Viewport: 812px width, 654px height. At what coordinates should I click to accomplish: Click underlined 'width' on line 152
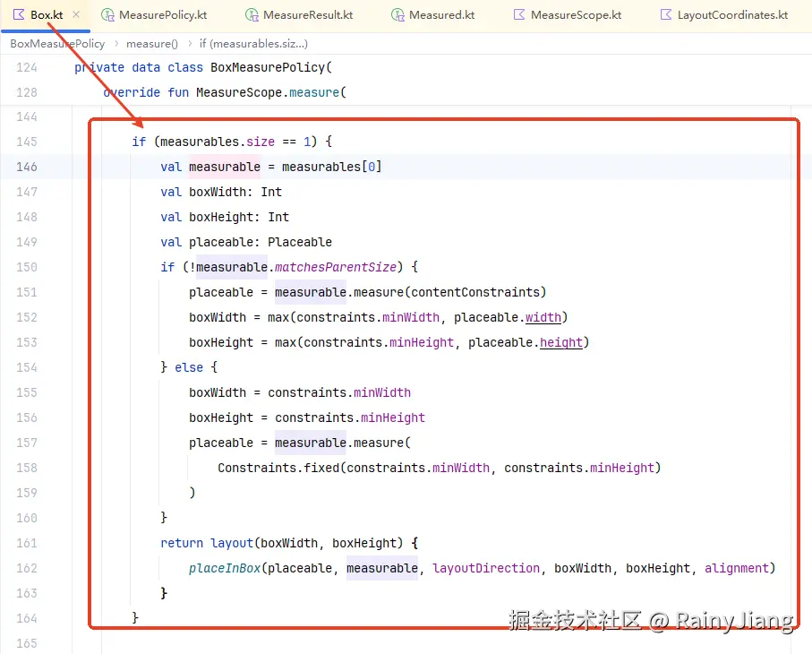coord(543,317)
